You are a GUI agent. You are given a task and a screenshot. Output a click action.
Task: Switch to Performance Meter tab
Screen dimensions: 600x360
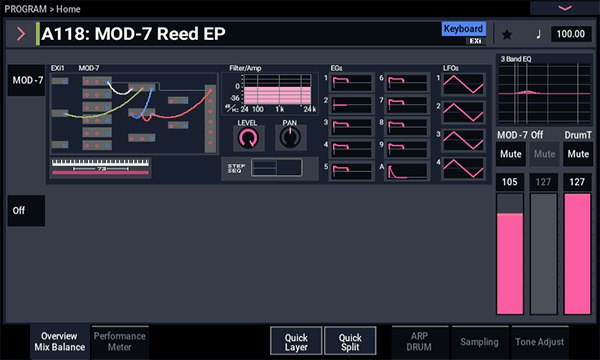tap(119, 342)
